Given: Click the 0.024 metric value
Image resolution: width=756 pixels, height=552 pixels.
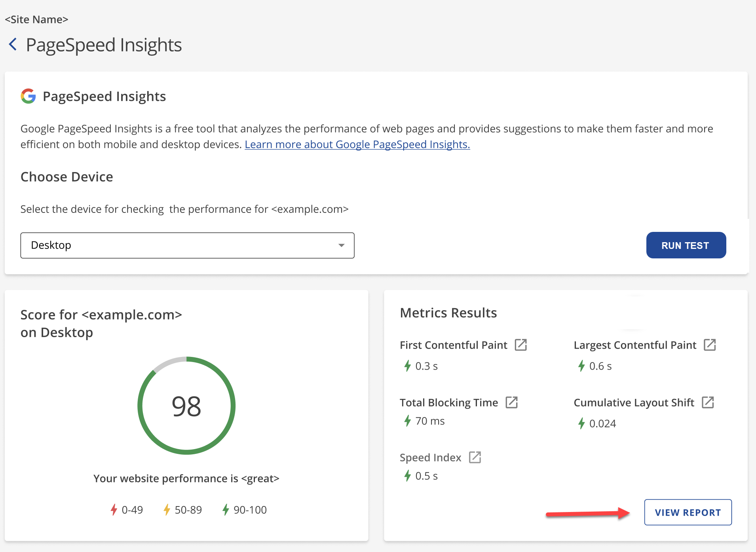Looking at the screenshot, I should coord(602,423).
